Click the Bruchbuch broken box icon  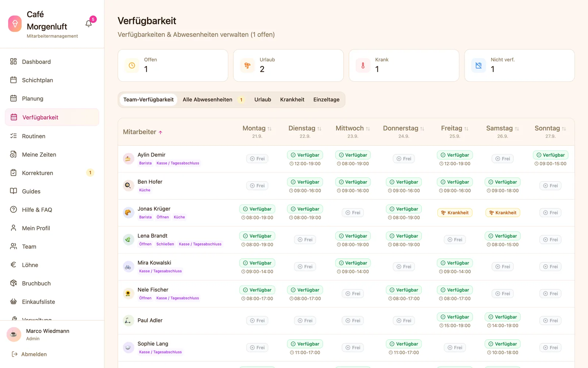point(14,283)
